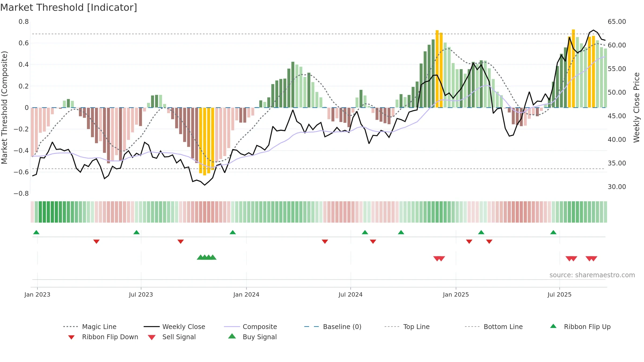Click the Jul 2025 x-axis label
644x362 pixels.
[x=559, y=294]
